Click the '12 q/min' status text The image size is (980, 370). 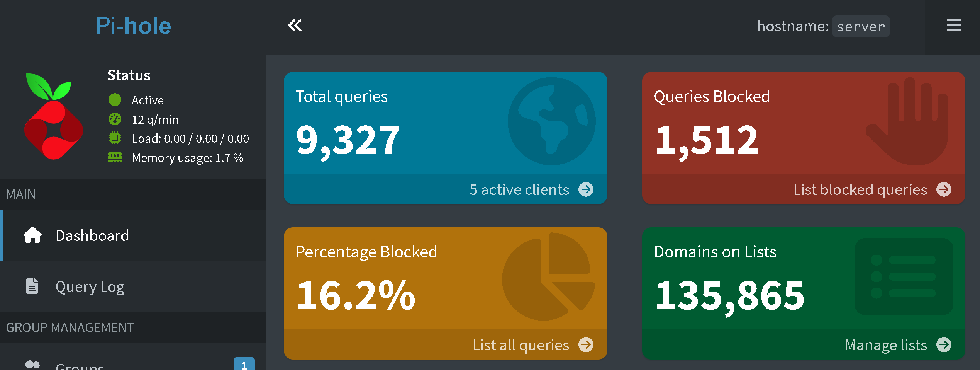155,119
